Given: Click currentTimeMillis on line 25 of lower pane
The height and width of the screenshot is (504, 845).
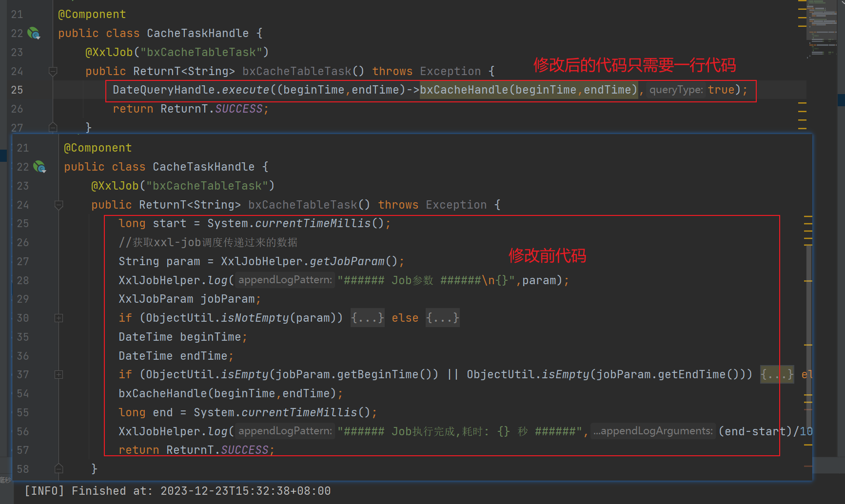Looking at the screenshot, I should [313, 223].
